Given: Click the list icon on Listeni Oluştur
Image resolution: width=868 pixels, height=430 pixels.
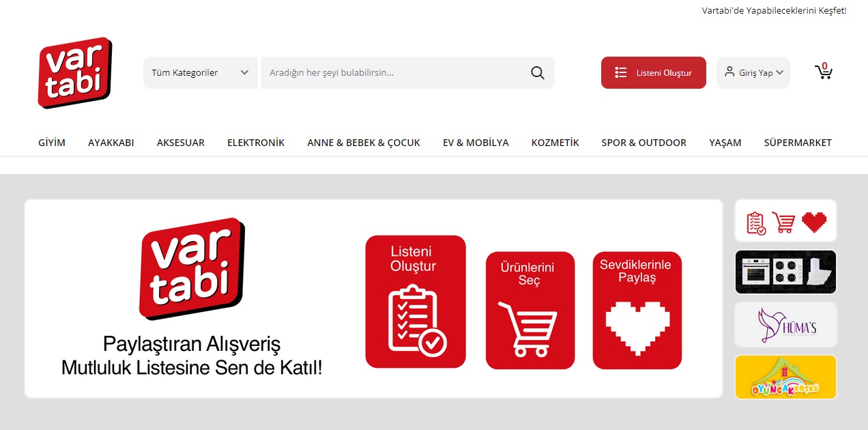Looking at the screenshot, I should coord(620,72).
